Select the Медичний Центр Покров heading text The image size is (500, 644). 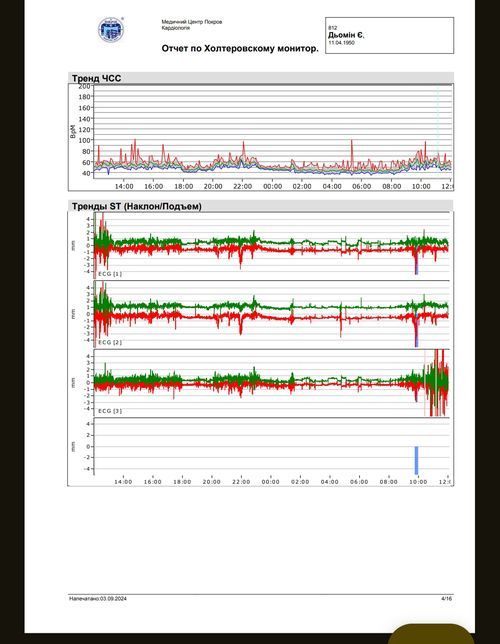(x=191, y=22)
